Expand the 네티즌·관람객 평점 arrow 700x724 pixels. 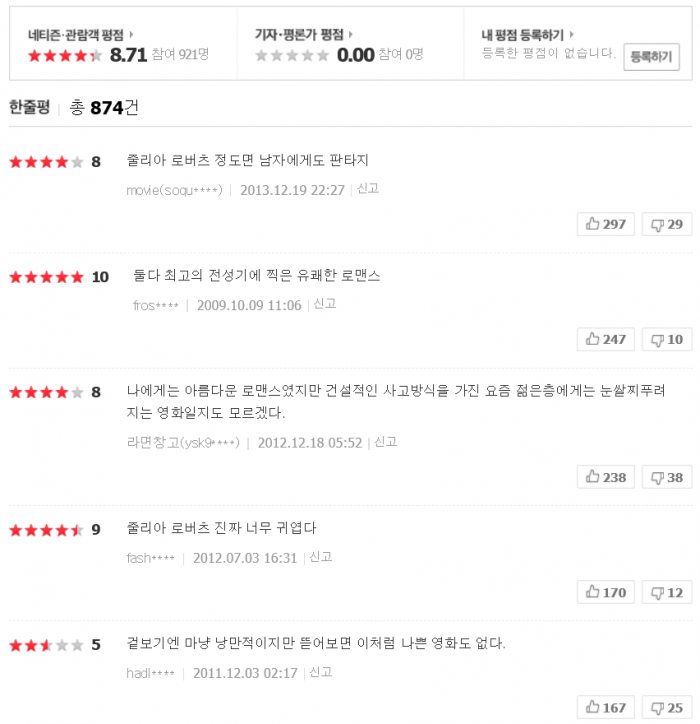[132, 35]
